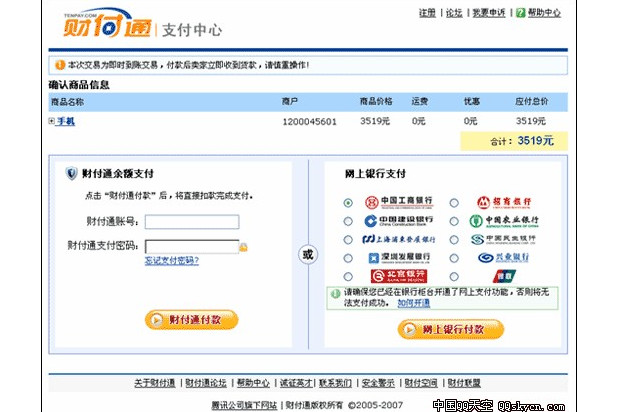Open the soft keyboard icon beside password field
Image resolution: width=619 pixels, height=412 pixels.
(243, 246)
